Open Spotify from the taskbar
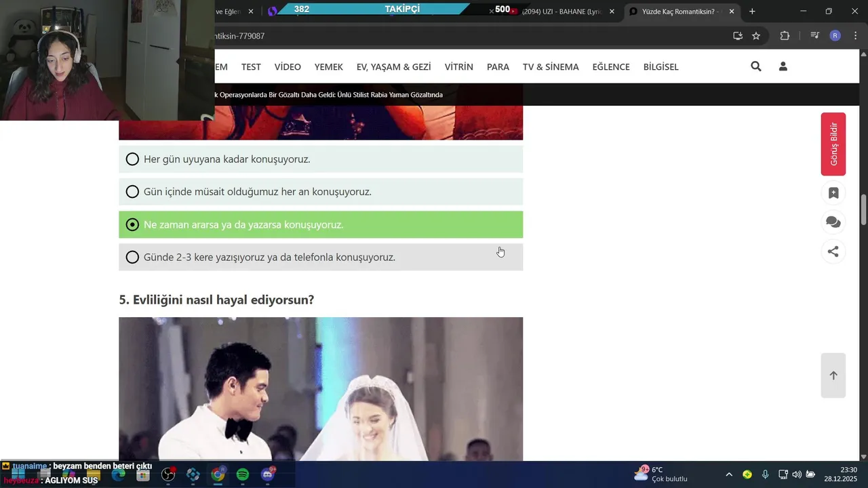 tap(243, 474)
